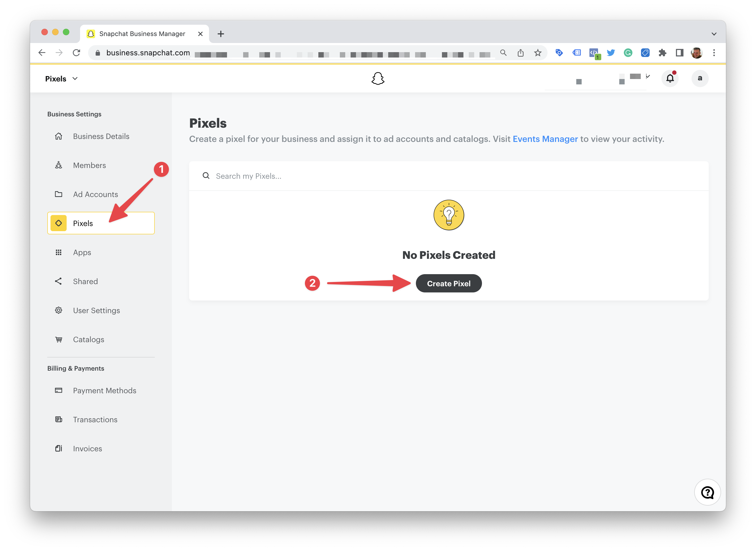Click the User Settings gear icon

(x=58, y=310)
